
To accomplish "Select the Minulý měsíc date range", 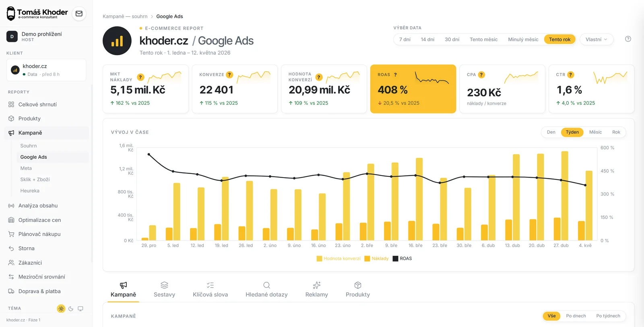I will pos(523,39).
